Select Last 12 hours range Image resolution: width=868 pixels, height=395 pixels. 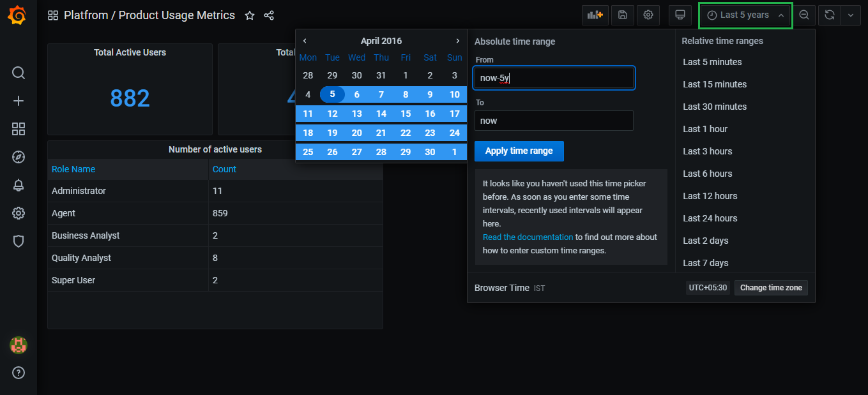click(710, 196)
